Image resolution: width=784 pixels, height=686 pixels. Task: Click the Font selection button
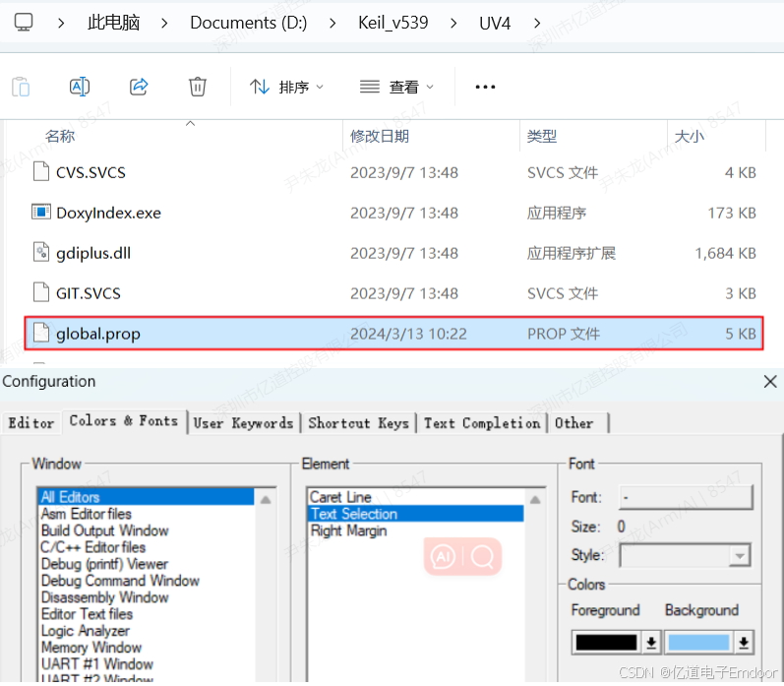tap(685, 497)
